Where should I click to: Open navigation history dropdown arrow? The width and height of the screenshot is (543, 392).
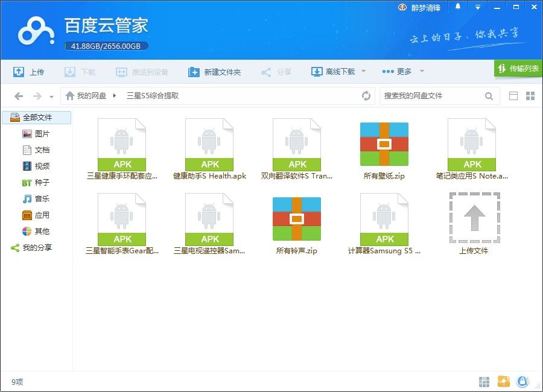tap(52, 96)
